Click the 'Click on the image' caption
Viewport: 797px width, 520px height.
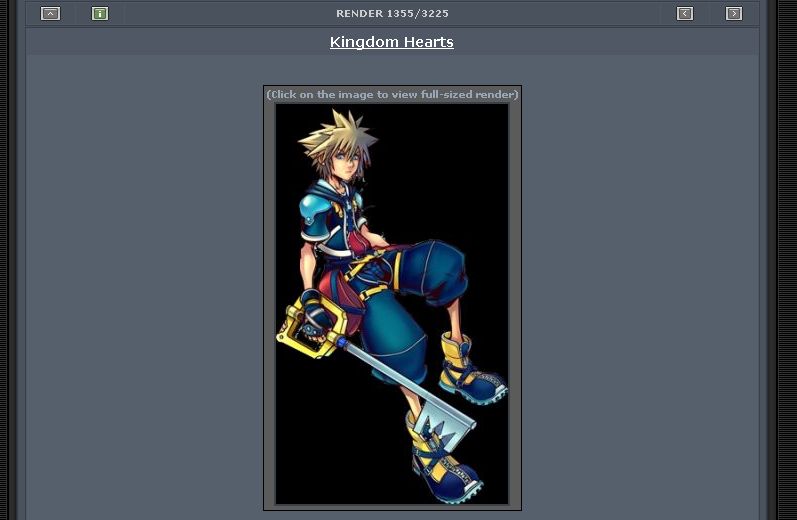(x=392, y=95)
